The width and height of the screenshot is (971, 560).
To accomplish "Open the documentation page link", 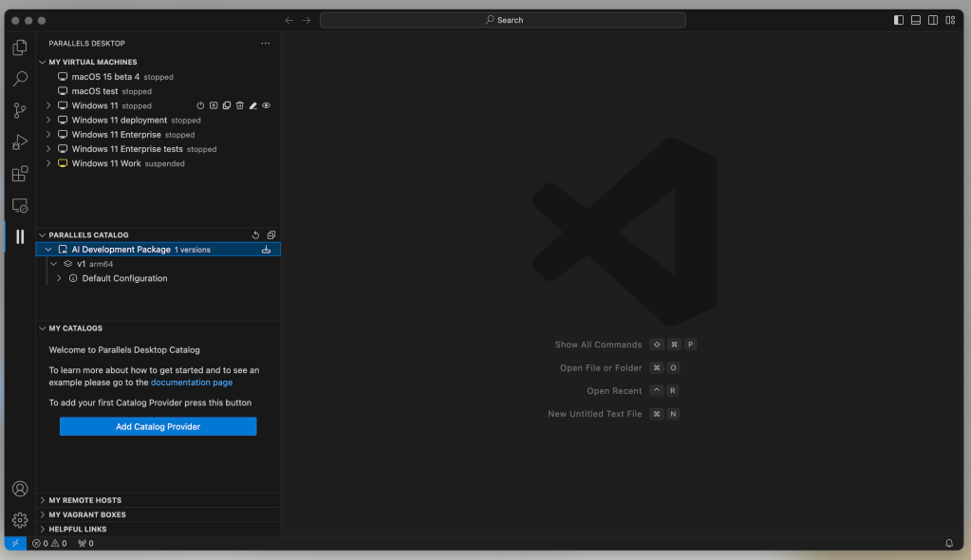I will (191, 383).
